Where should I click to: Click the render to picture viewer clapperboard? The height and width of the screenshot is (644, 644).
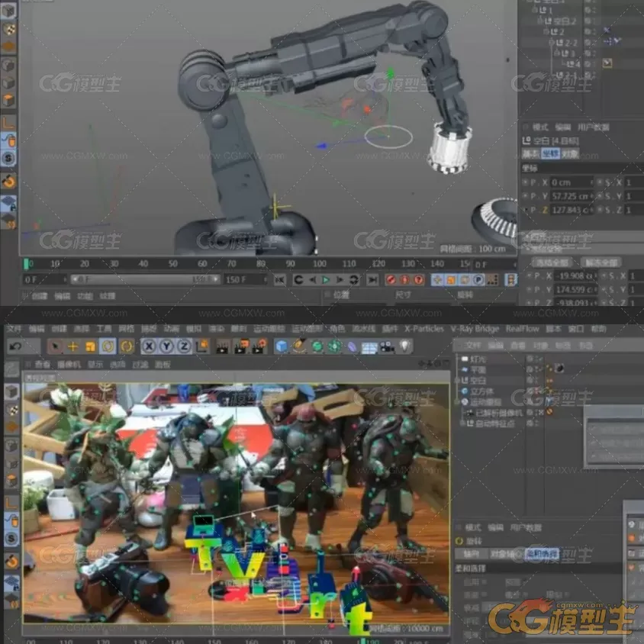(241, 346)
